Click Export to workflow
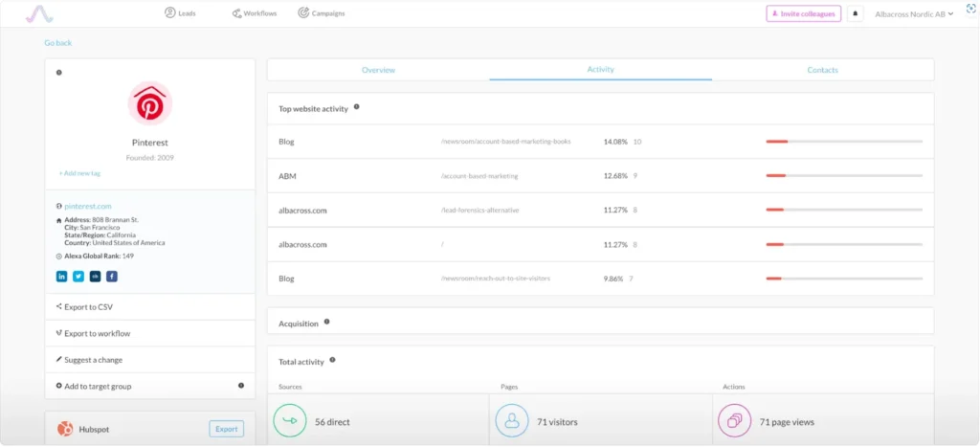980x447 pixels. point(150,333)
